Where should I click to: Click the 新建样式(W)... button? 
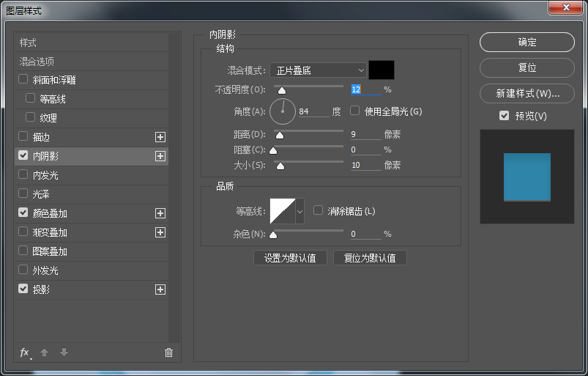[527, 93]
